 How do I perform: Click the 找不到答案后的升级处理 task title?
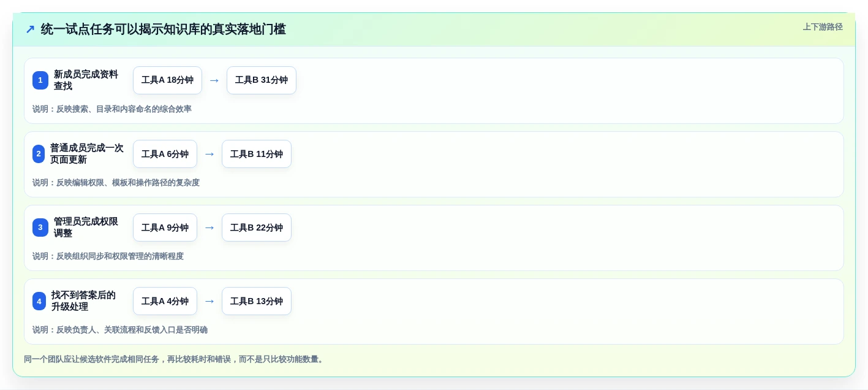click(83, 301)
